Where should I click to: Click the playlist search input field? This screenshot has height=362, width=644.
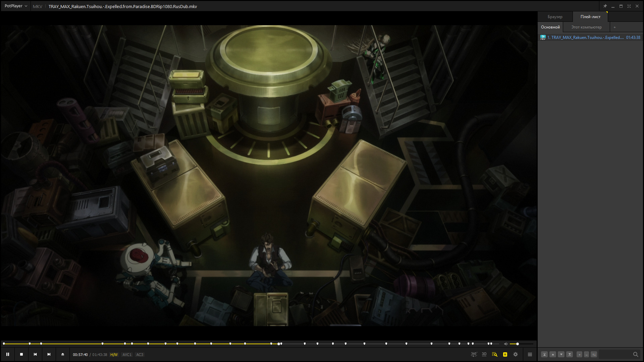click(x=615, y=354)
